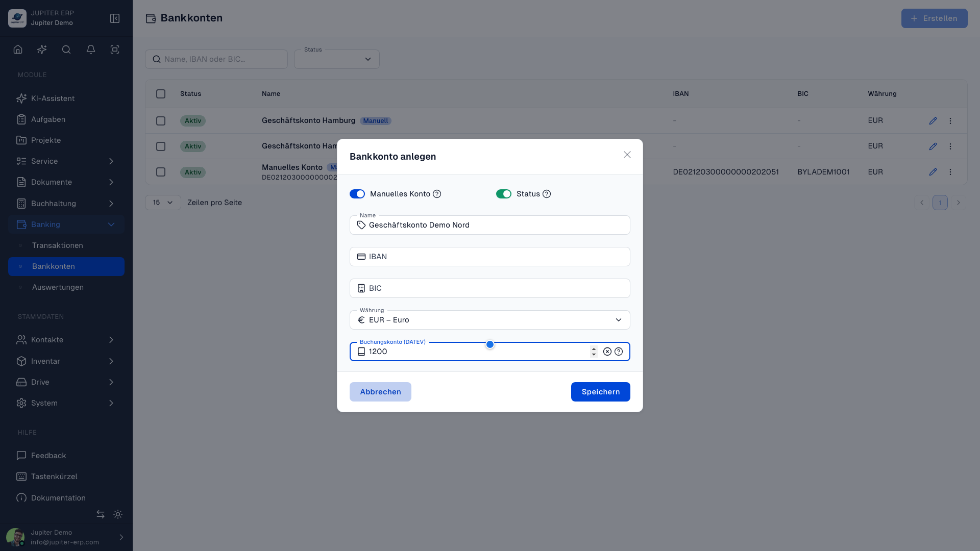The image size is (980, 551).
Task: Expand the Kontakte menu
Action: [66, 340]
